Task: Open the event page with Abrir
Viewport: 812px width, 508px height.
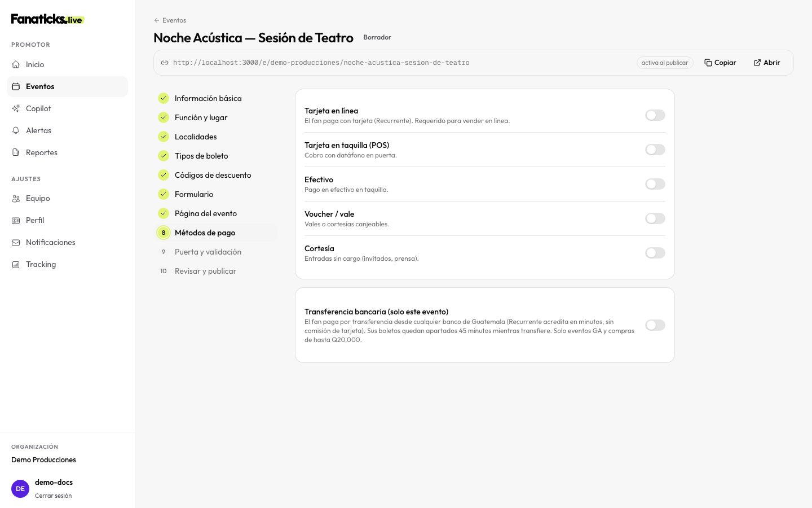Action: 767,63
